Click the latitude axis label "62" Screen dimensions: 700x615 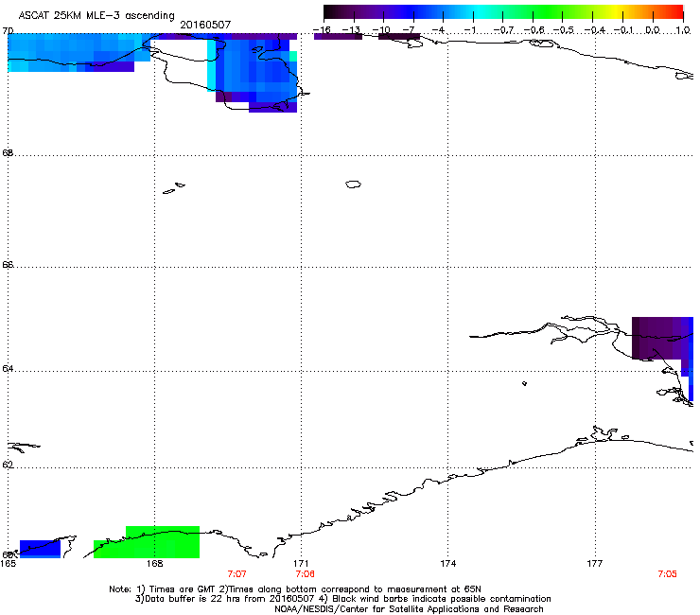coord(8,465)
